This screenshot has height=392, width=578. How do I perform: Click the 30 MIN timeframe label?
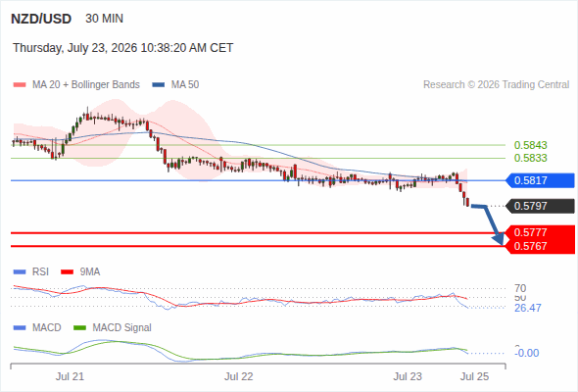click(104, 19)
